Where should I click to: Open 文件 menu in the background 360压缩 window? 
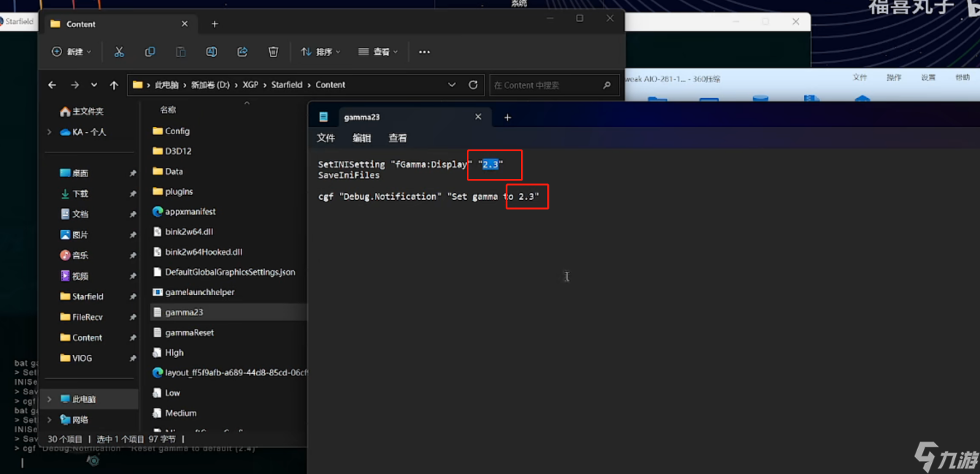click(860, 77)
